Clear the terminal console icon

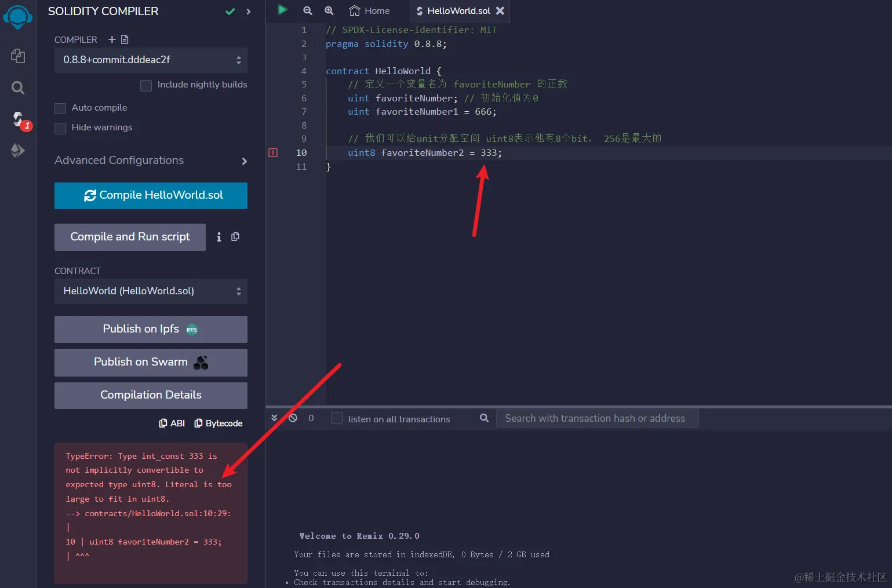tap(293, 418)
